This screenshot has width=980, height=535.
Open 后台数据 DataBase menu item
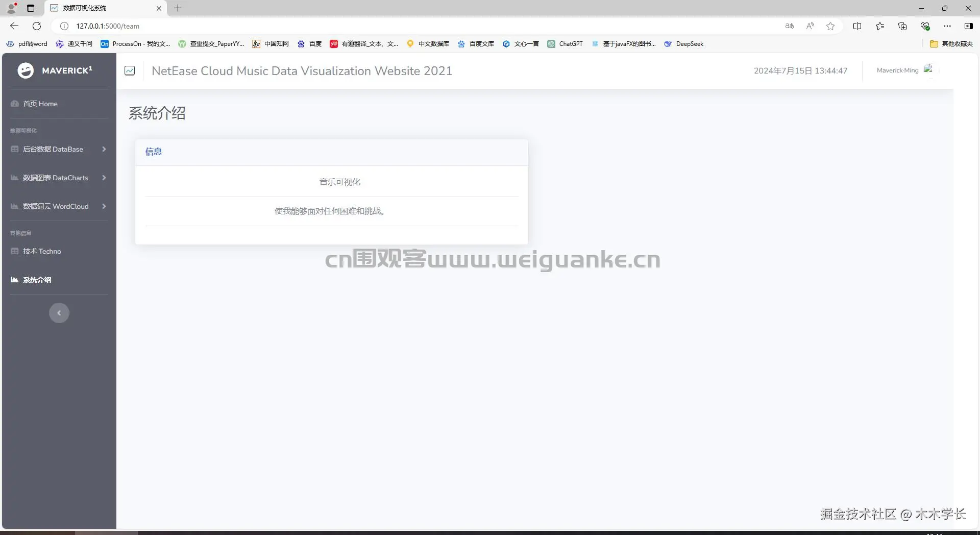[x=53, y=149]
